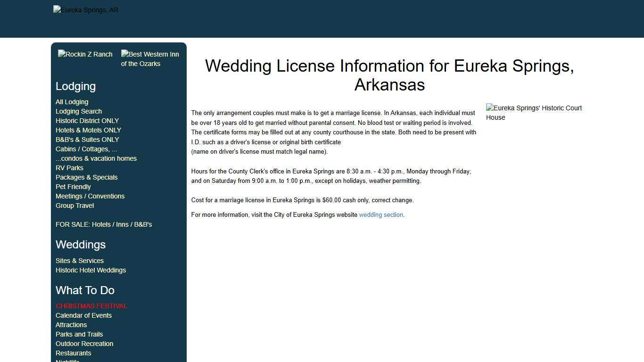View Hotels and Inns for sale
The height and width of the screenshot is (362, 644).
[104, 224]
